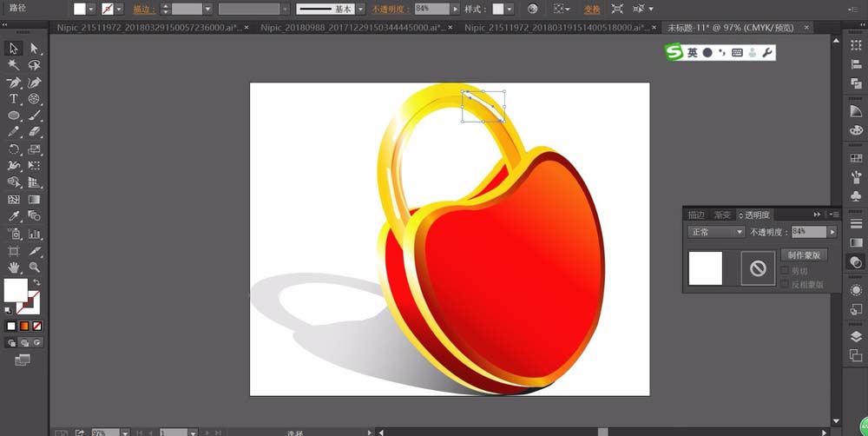
Task: Open Layers panel from right dock
Action: click(x=856, y=336)
